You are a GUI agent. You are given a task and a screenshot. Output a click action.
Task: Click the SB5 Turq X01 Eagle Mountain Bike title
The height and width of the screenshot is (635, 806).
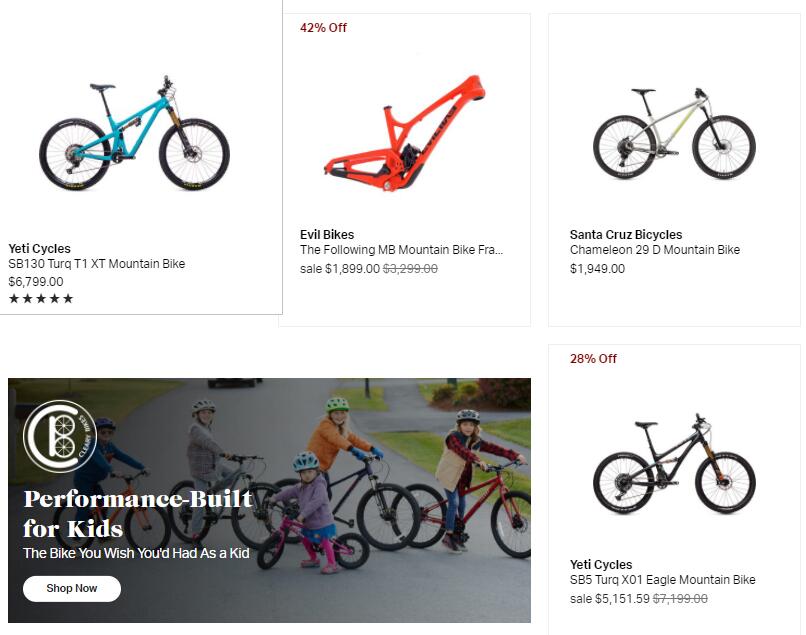(x=663, y=580)
